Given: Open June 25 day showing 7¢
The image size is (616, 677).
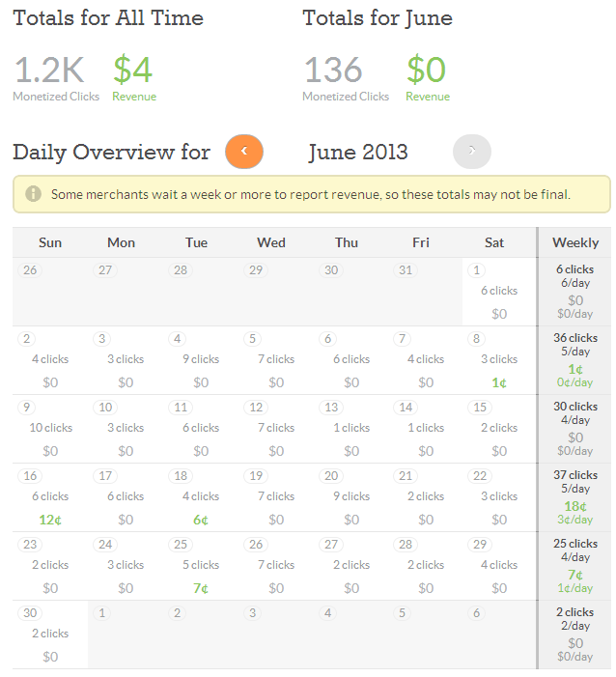Looking at the screenshot, I should pyautogui.click(x=201, y=566).
